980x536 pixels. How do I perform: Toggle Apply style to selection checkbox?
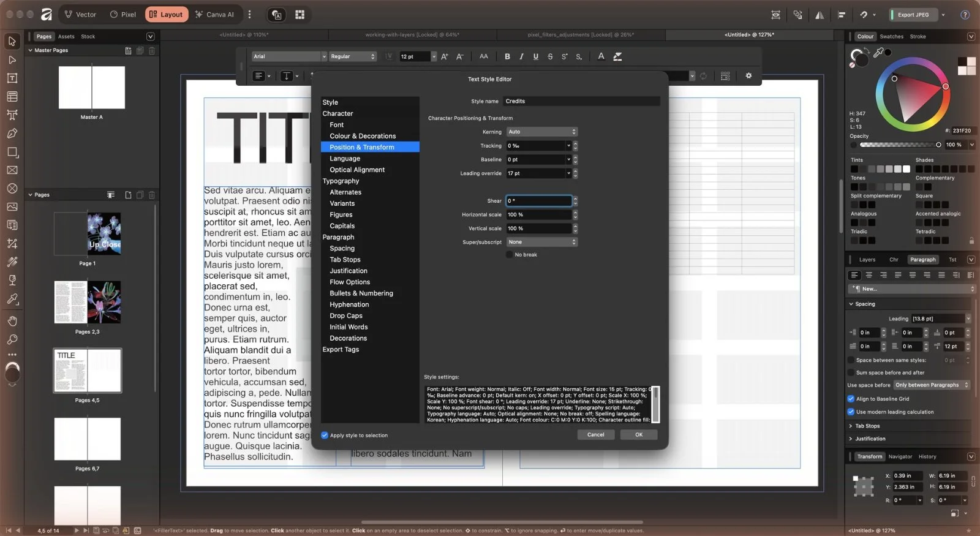[x=325, y=436]
